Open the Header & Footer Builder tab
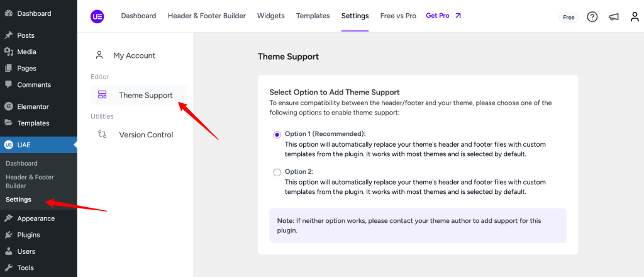The image size is (644, 277). [206, 16]
